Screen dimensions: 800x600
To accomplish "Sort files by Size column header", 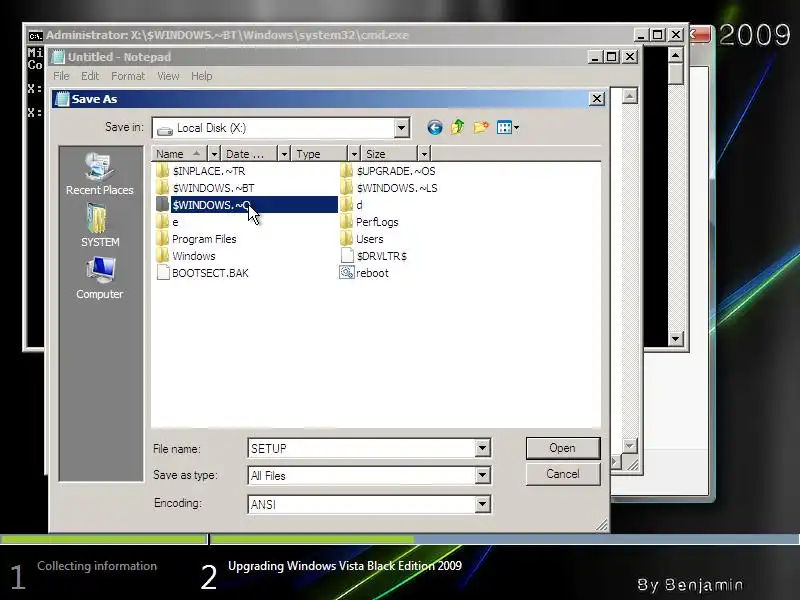I will [390, 154].
